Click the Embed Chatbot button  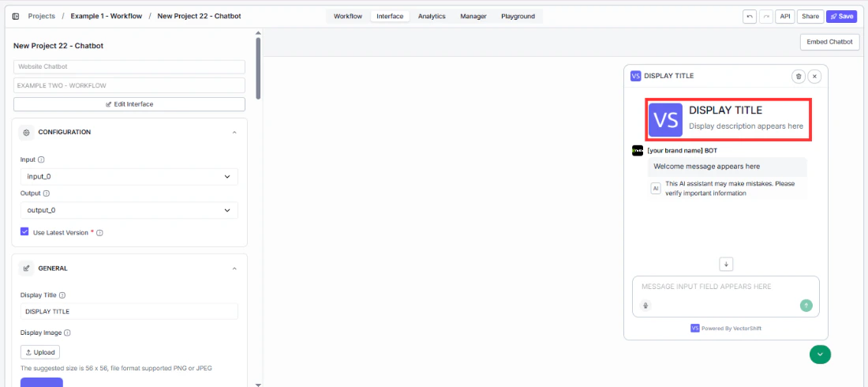pyautogui.click(x=829, y=42)
